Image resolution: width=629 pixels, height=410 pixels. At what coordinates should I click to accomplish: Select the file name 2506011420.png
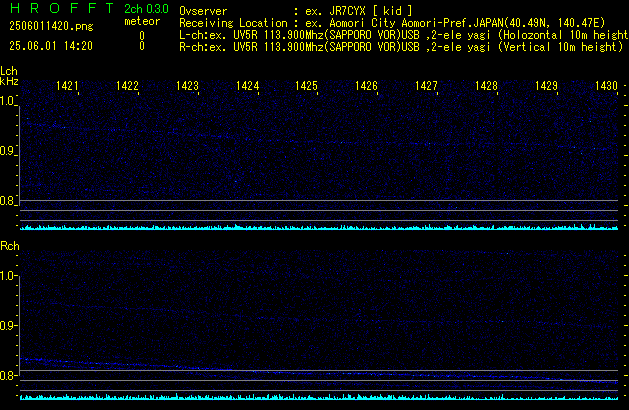click(51, 26)
